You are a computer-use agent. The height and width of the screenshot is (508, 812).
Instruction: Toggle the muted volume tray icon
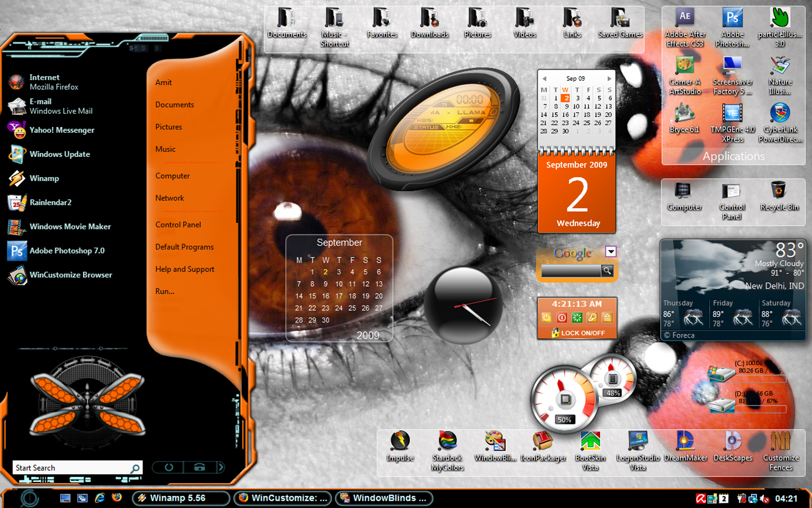(x=765, y=498)
